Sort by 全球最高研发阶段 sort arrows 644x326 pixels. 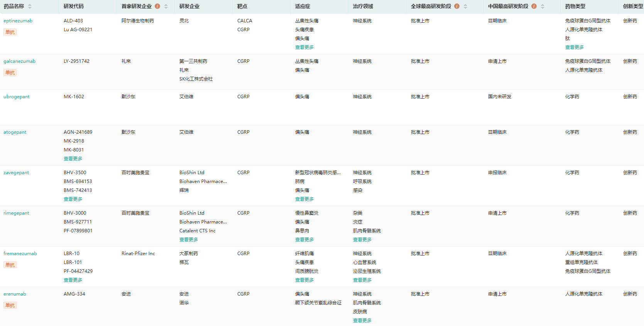click(465, 6)
